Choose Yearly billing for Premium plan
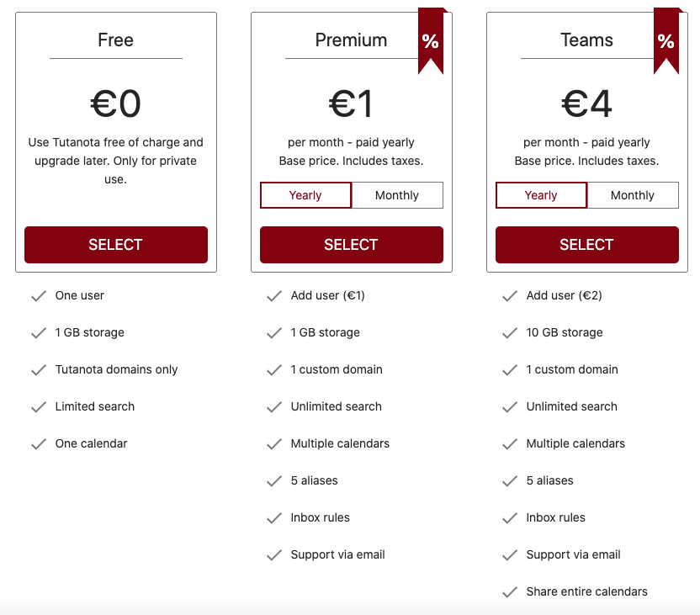 click(305, 195)
